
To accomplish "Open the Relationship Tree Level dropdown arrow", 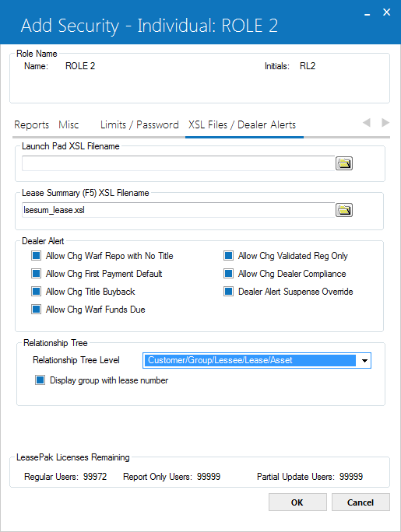I will click(x=364, y=360).
